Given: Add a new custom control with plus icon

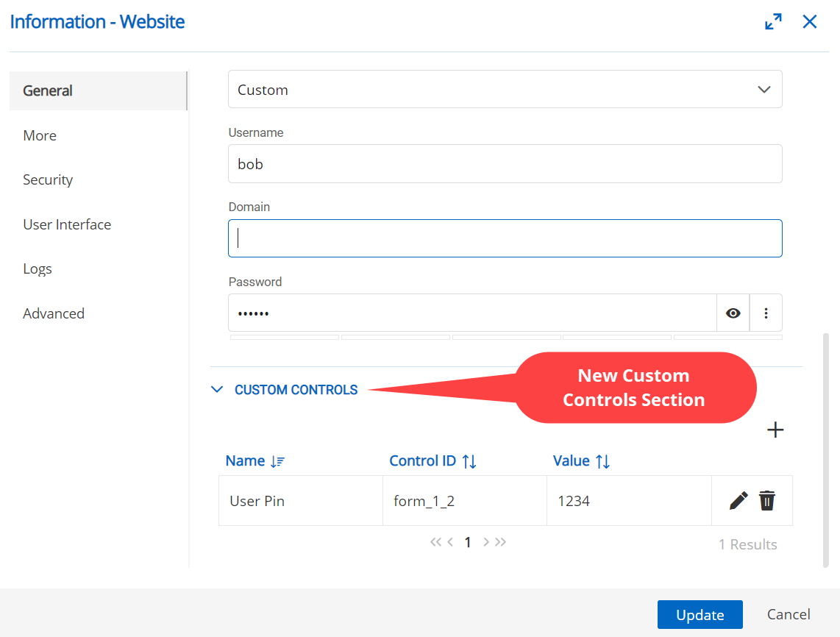Looking at the screenshot, I should pyautogui.click(x=775, y=430).
